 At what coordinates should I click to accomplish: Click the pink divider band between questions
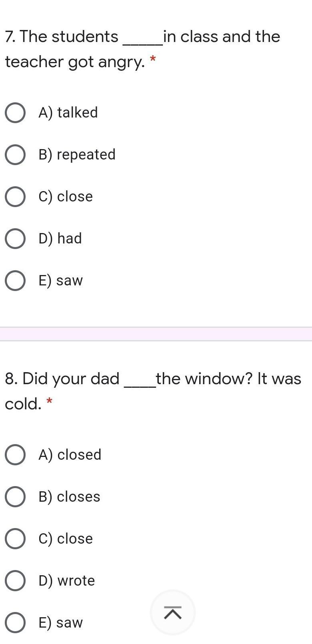click(x=156, y=334)
